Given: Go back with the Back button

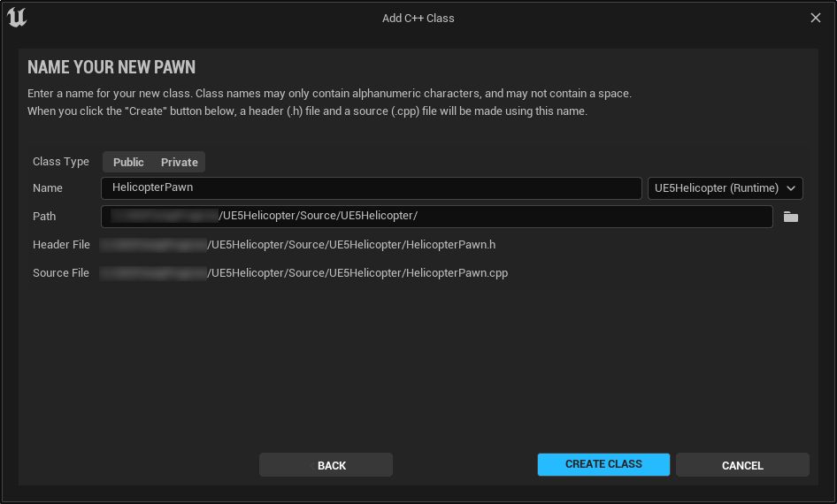Looking at the screenshot, I should pos(326,465).
